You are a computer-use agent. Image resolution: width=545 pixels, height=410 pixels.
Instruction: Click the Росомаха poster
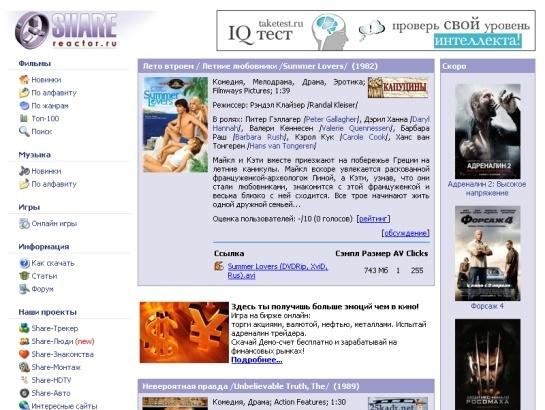pyautogui.click(x=488, y=364)
